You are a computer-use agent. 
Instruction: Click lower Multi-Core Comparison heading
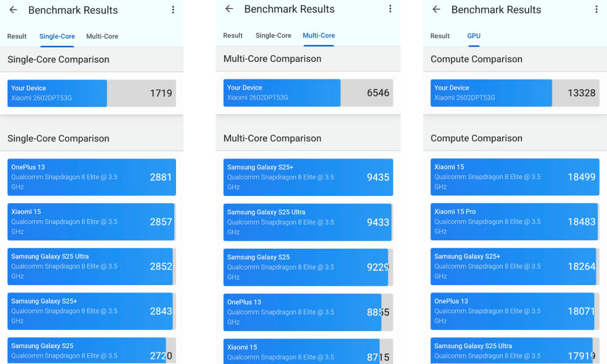(x=272, y=138)
